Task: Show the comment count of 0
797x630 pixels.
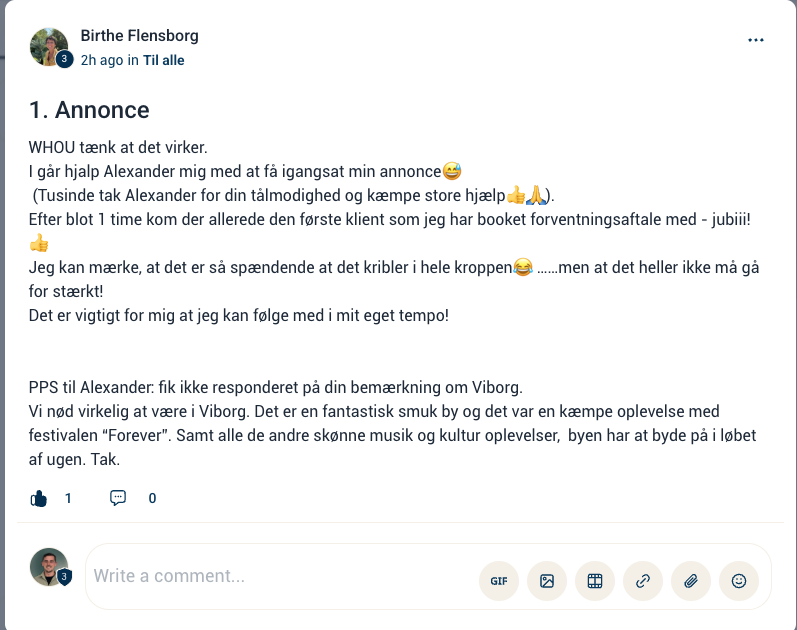Action: tap(152, 498)
